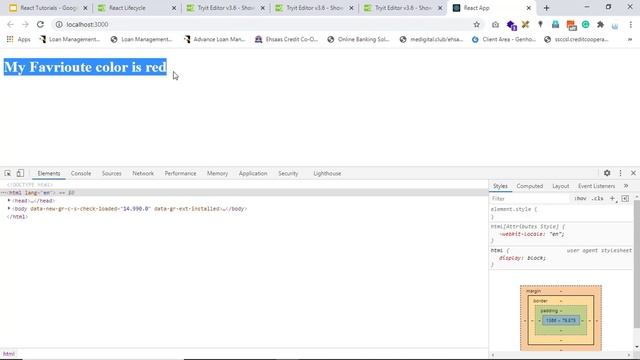This screenshot has height=360, width=640.
Task: Open the Lighthouse tab
Action: 327,173
